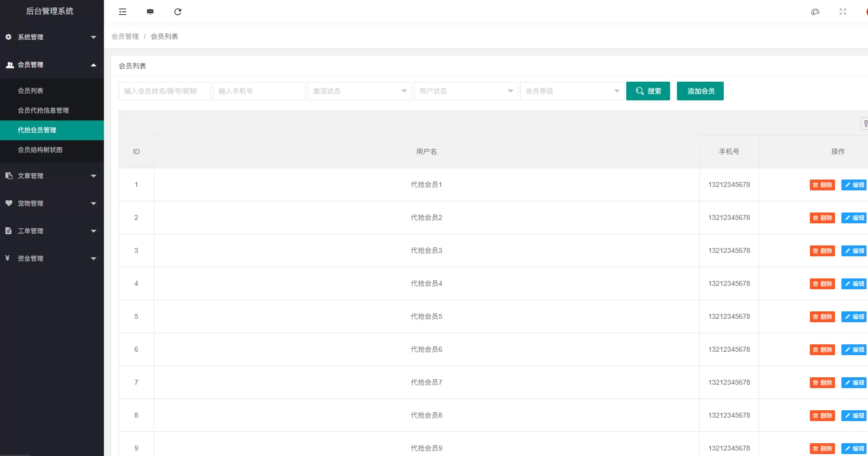Viewport: 868px width, 456px height.
Task: Click the 输入手机号 input field
Action: pos(259,91)
